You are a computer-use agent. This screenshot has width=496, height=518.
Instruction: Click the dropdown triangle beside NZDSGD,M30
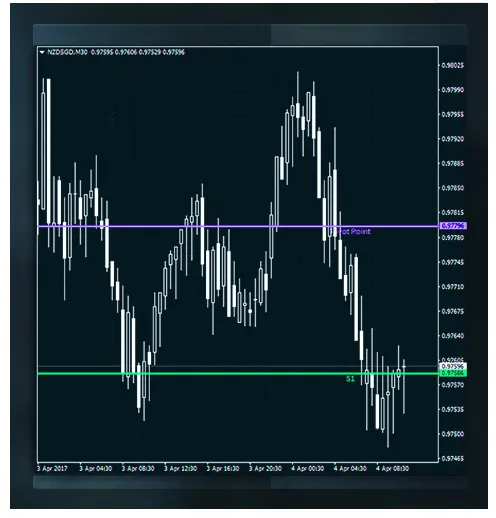[42, 52]
